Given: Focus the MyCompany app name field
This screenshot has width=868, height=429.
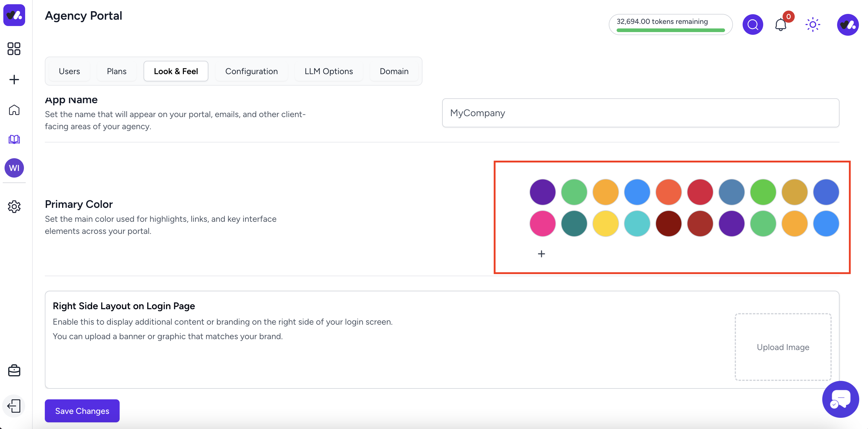Looking at the screenshot, I should point(641,113).
